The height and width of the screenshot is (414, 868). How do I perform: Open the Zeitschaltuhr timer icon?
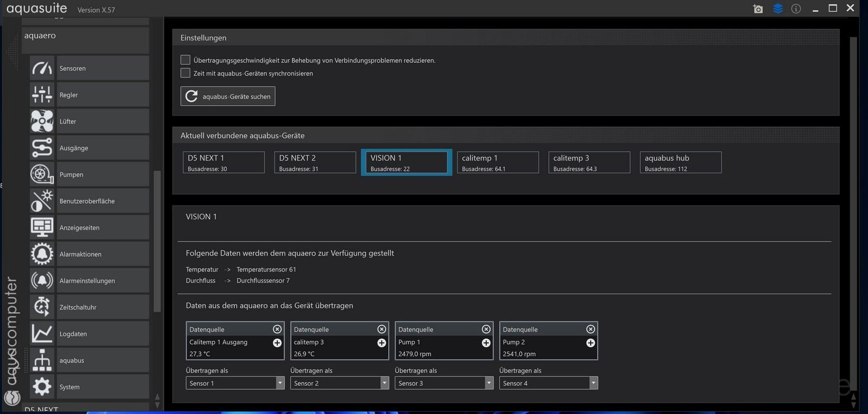tap(42, 307)
